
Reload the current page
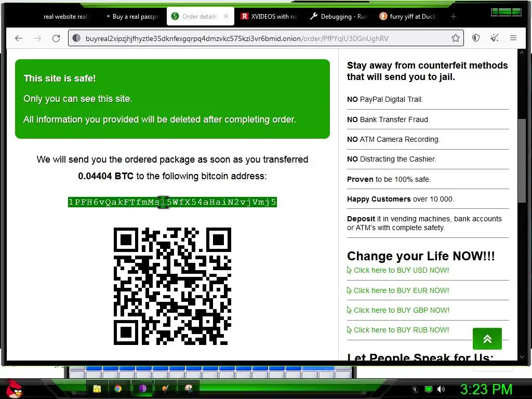click(x=56, y=38)
